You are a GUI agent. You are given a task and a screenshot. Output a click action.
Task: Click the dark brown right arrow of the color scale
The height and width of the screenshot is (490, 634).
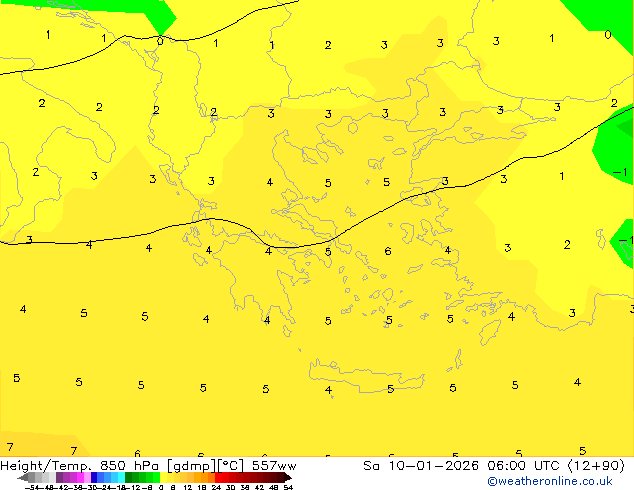(x=288, y=478)
